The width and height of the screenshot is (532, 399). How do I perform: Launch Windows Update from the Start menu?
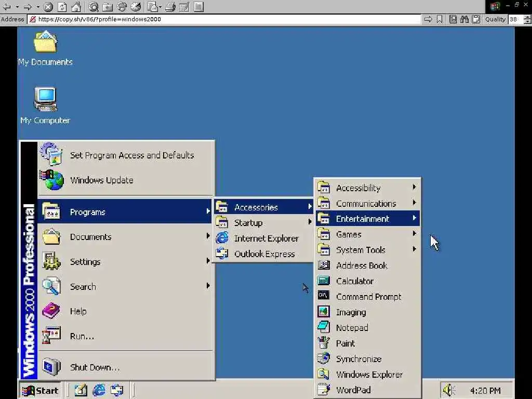[126, 180]
